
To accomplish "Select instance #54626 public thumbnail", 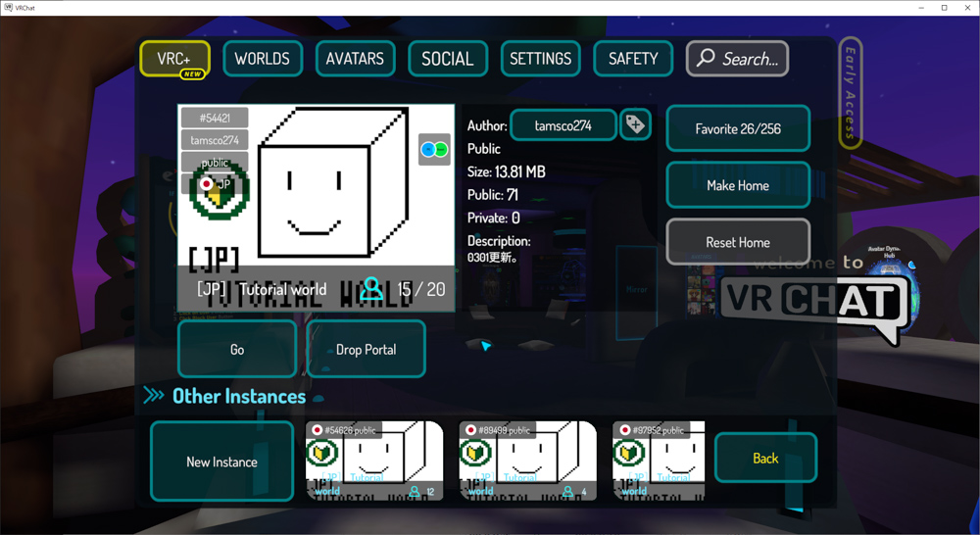I will 374,461.
